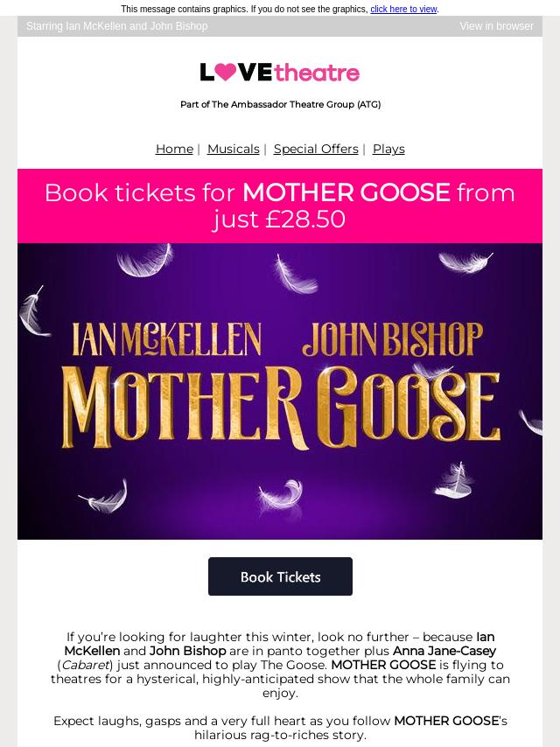Click the LOVEtheatre logo

280,73
